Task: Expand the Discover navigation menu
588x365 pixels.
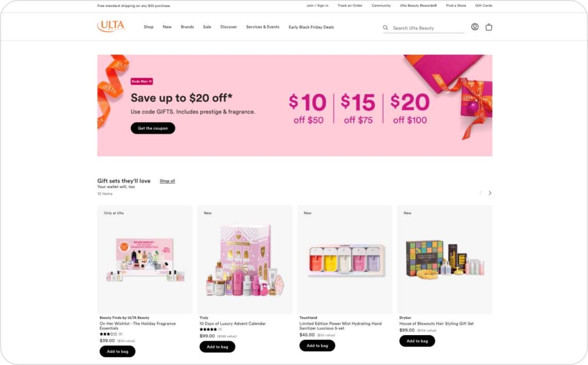Action: (229, 27)
